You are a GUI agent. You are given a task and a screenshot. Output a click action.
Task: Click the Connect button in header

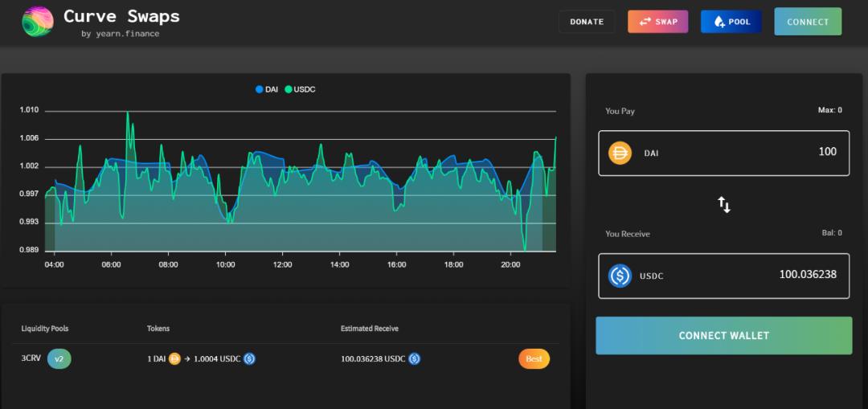808,22
